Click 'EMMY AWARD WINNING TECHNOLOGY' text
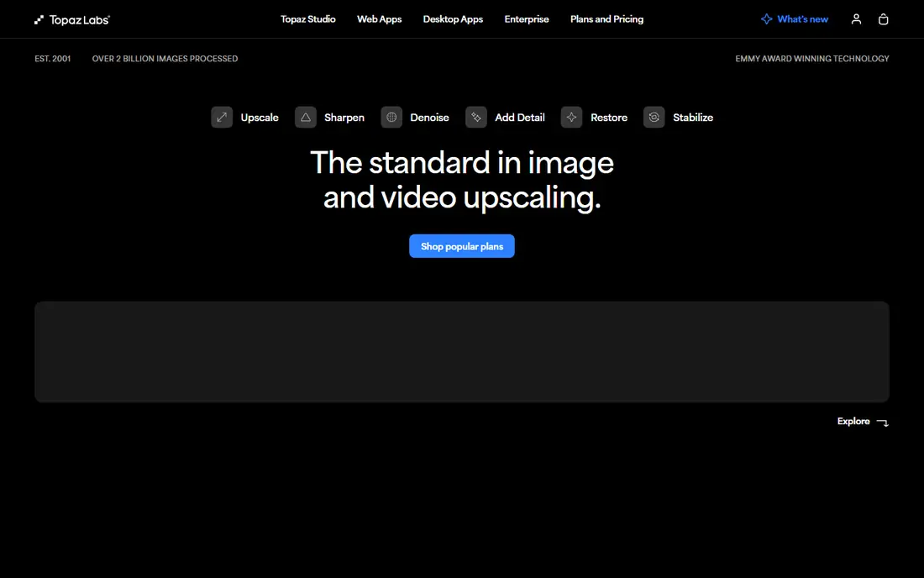Viewport: 924px width, 578px height. pyautogui.click(x=812, y=58)
